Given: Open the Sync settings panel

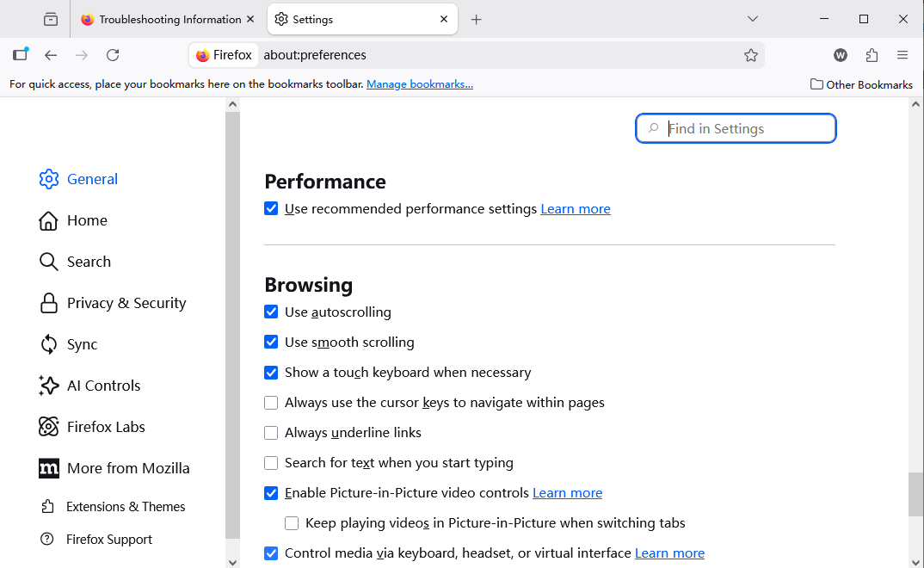Looking at the screenshot, I should click(83, 344).
